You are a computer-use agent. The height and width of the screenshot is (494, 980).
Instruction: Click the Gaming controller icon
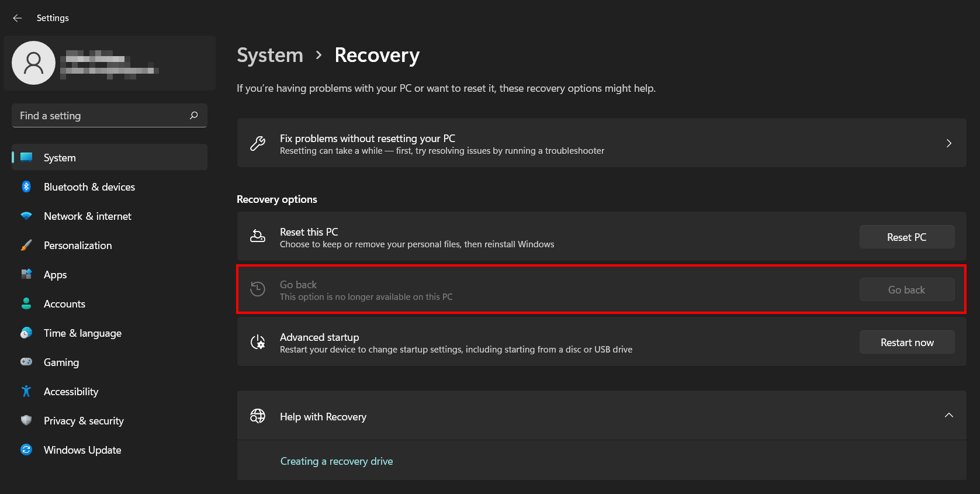click(x=26, y=362)
